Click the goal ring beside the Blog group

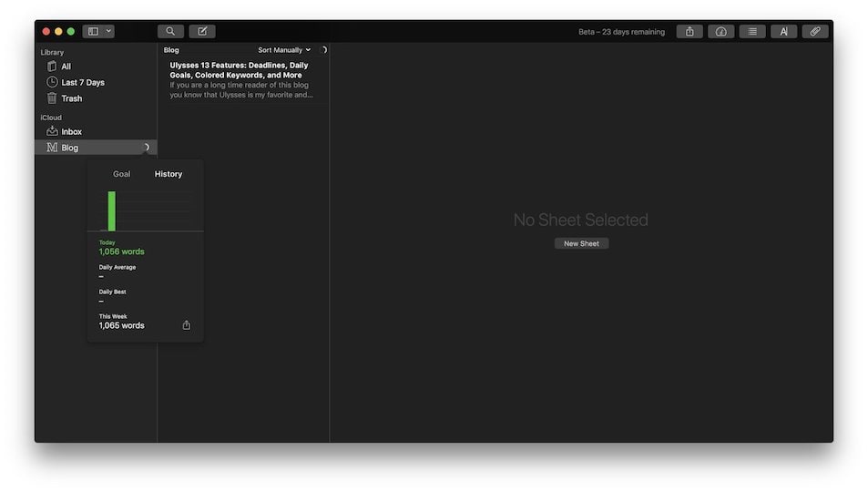[146, 148]
